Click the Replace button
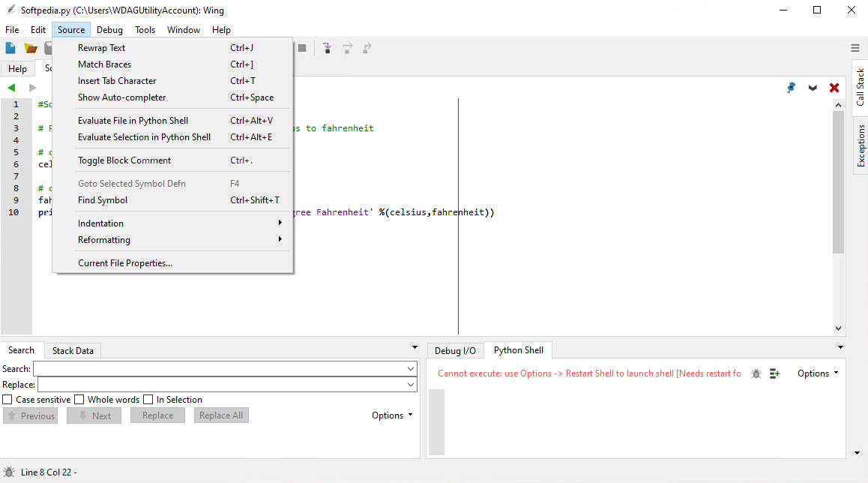The height and width of the screenshot is (483, 868). pyautogui.click(x=157, y=415)
